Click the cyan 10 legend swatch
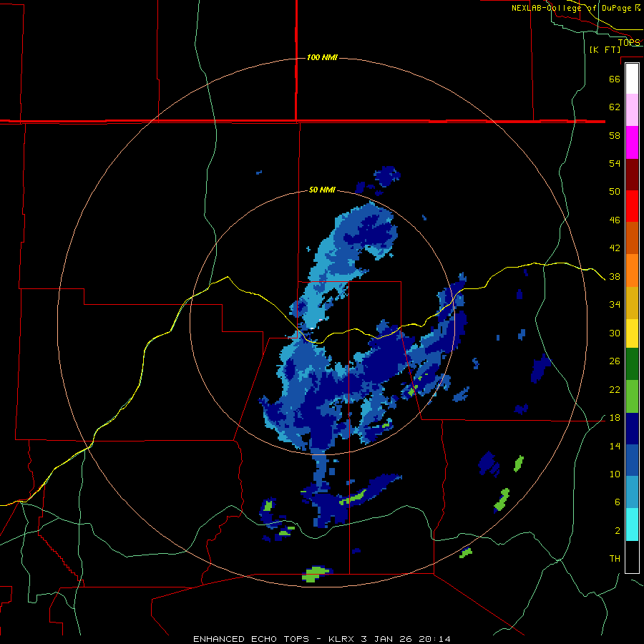The height and width of the screenshot is (644, 644). (632, 525)
